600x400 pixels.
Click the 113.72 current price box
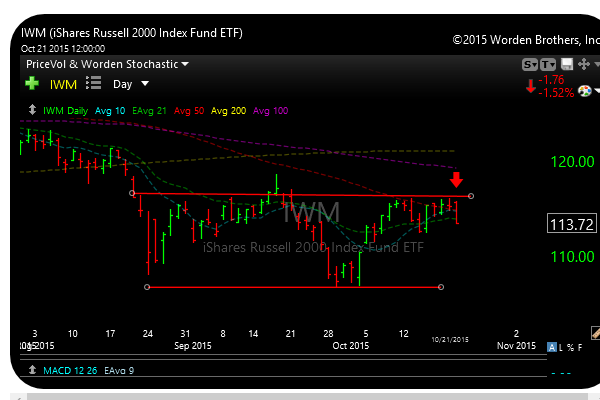(x=572, y=224)
